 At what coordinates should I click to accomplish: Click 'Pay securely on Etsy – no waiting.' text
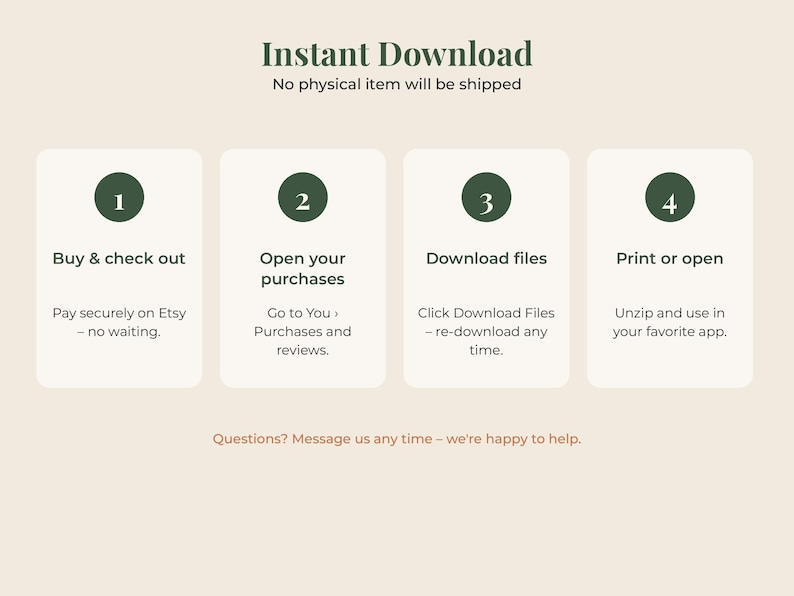(119, 322)
